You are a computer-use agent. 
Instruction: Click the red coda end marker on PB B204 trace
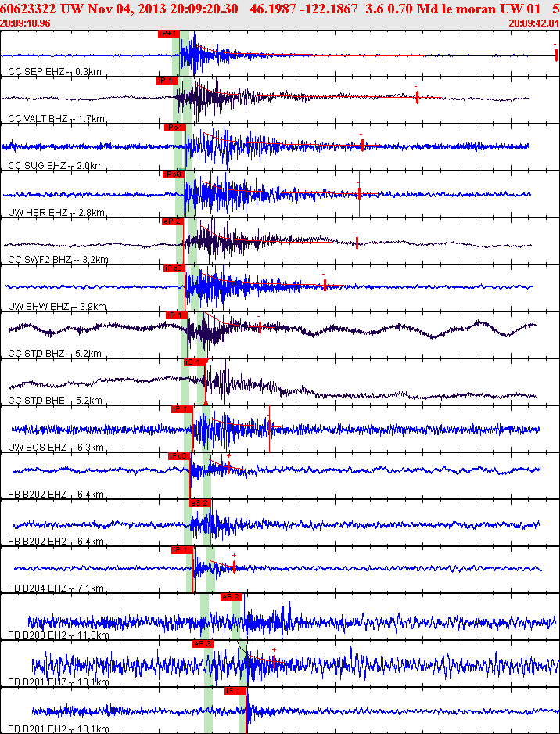(x=234, y=566)
